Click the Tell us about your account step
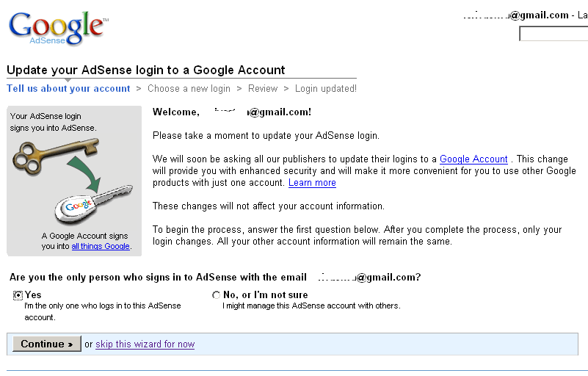Image resolution: width=588 pixels, height=376 pixels. (68, 89)
